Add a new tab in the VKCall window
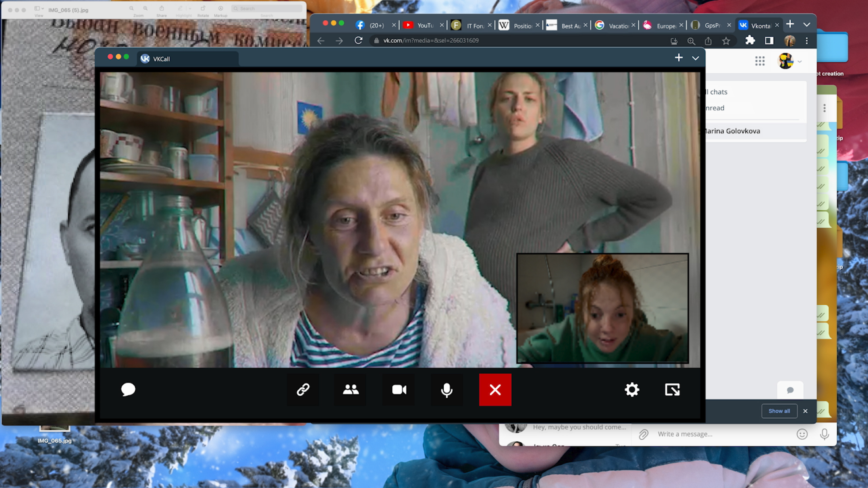Viewport: 868px width, 488px height. click(679, 58)
